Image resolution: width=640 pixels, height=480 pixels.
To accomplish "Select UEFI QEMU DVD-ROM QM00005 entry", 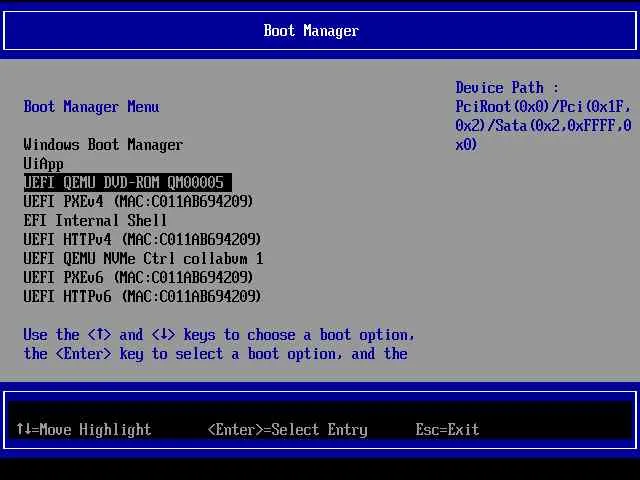I will pos(128,182).
